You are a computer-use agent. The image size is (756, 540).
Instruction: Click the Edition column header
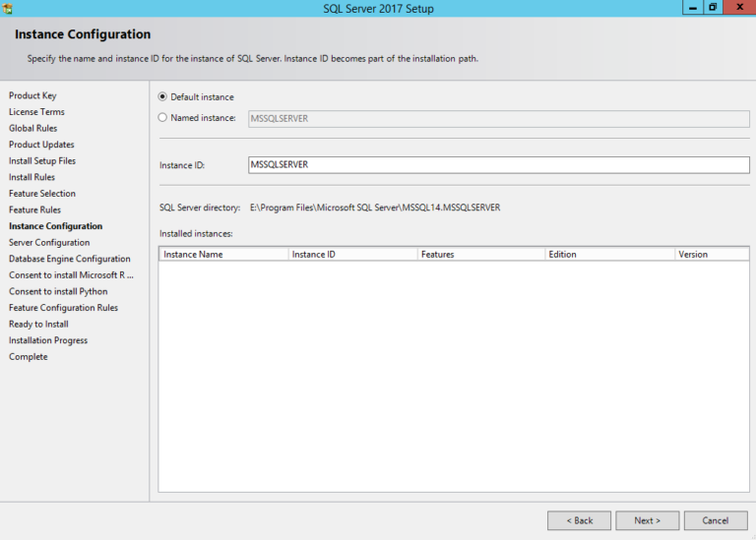[610, 255]
